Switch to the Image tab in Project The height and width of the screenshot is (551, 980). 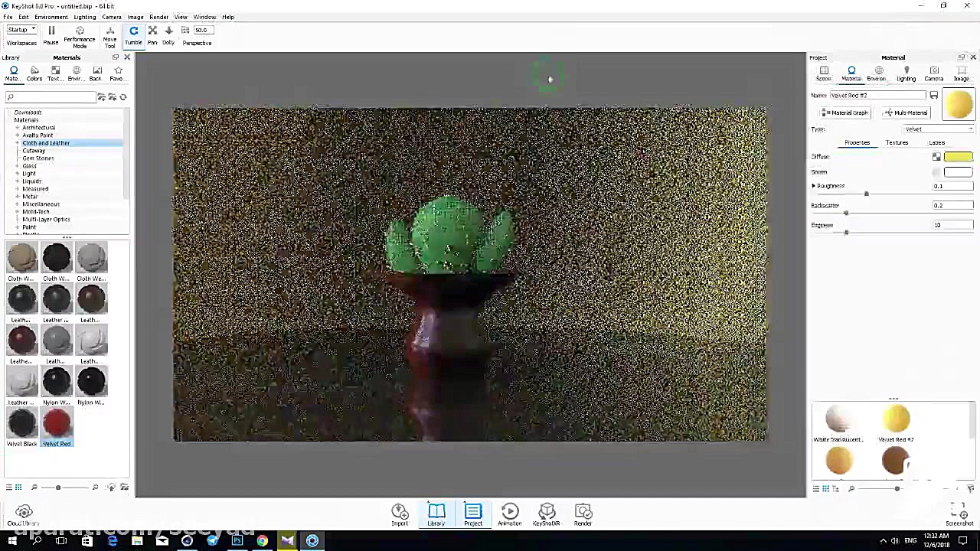pyautogui.click(x=962, y=73)
